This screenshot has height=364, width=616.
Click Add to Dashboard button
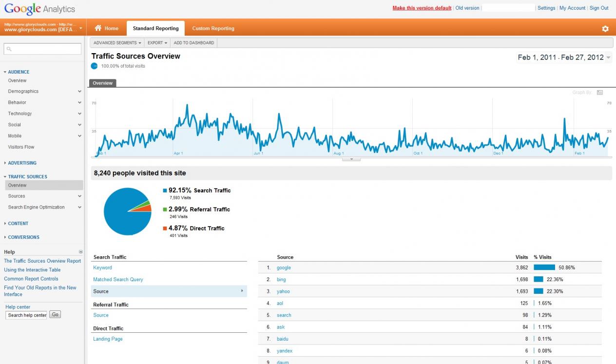[194, 43]
